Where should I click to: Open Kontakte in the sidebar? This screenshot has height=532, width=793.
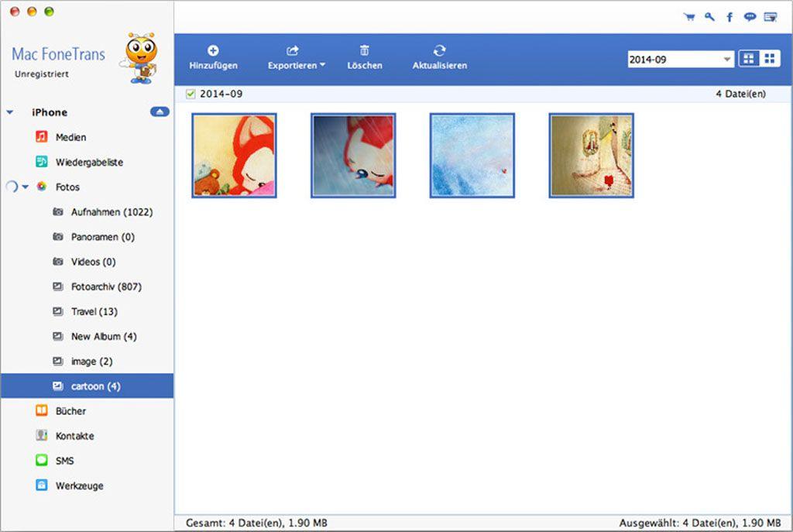(74, 435)
